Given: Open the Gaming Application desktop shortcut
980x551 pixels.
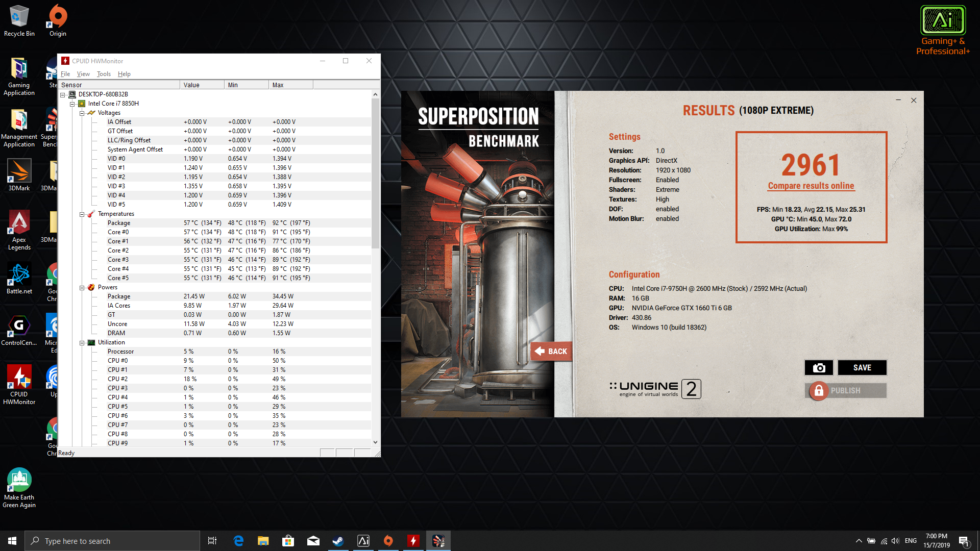Looking at the screenshot, I should click(x=19, y=77).
